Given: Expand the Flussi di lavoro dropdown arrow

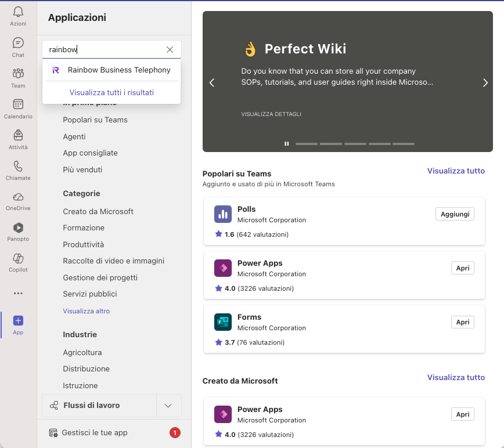Looking at the screenshot, I should click(168, 406).
